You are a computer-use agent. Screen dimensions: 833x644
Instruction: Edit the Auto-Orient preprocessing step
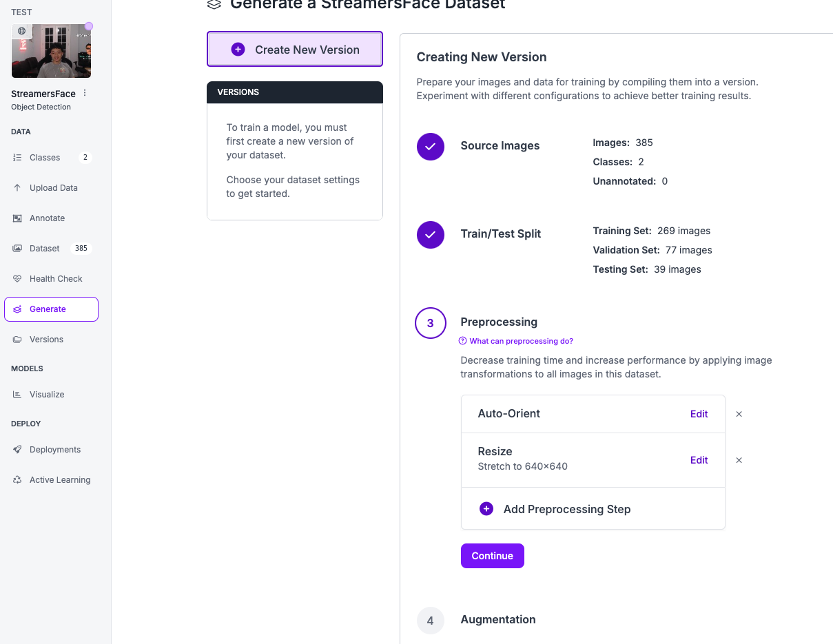699,414
